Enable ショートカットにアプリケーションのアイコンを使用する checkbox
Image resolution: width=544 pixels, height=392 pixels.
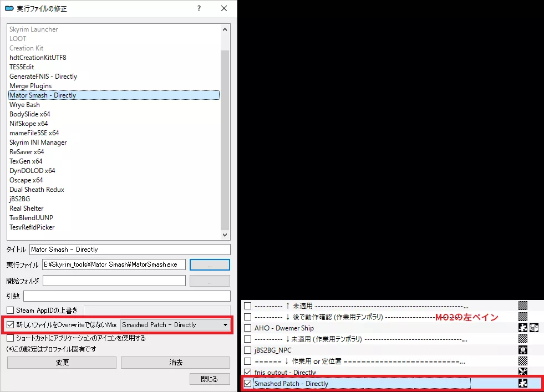click(x=11, y=338)
